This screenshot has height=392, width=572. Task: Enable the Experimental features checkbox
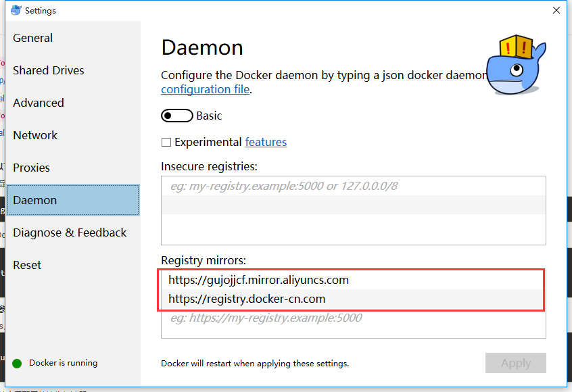166,142
